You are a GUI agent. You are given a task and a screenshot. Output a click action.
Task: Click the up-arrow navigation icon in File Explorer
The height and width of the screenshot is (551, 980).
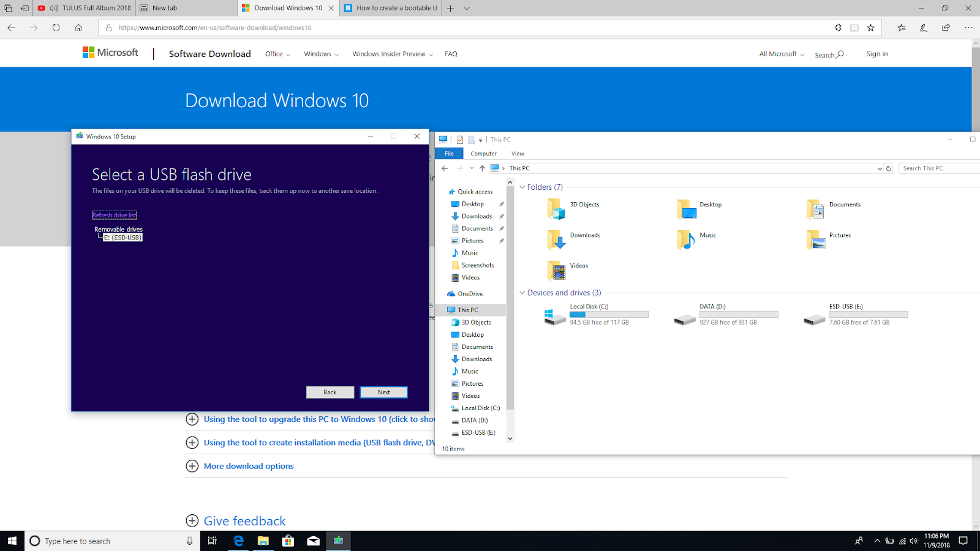[x=481, y=168]
